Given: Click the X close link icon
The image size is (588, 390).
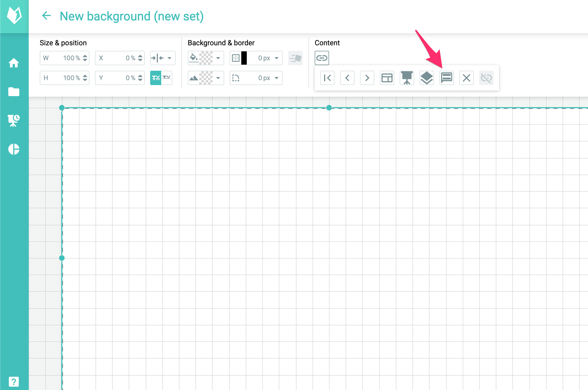Looking at the screenshot, I should pyautogui.click(x=467, y=78).
